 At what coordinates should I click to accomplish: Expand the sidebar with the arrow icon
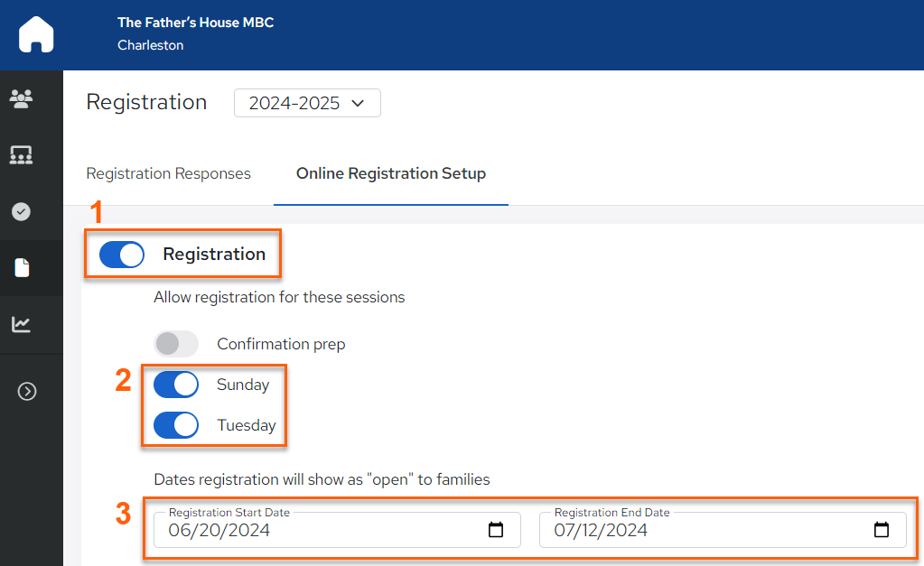pyautogui.click(x=27, y=391)
